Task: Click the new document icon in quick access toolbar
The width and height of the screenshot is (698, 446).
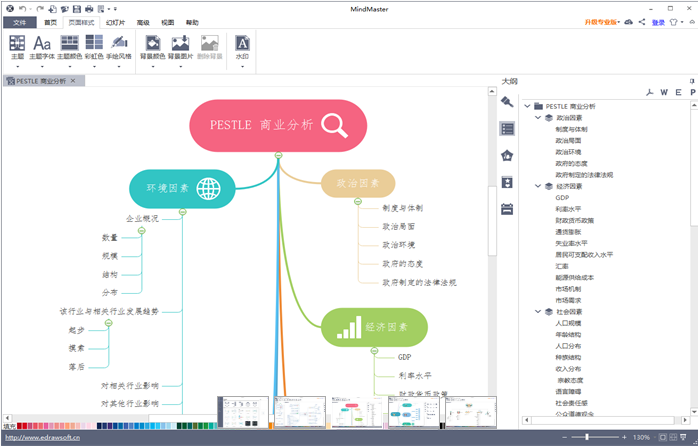Action: click(53, 8)
